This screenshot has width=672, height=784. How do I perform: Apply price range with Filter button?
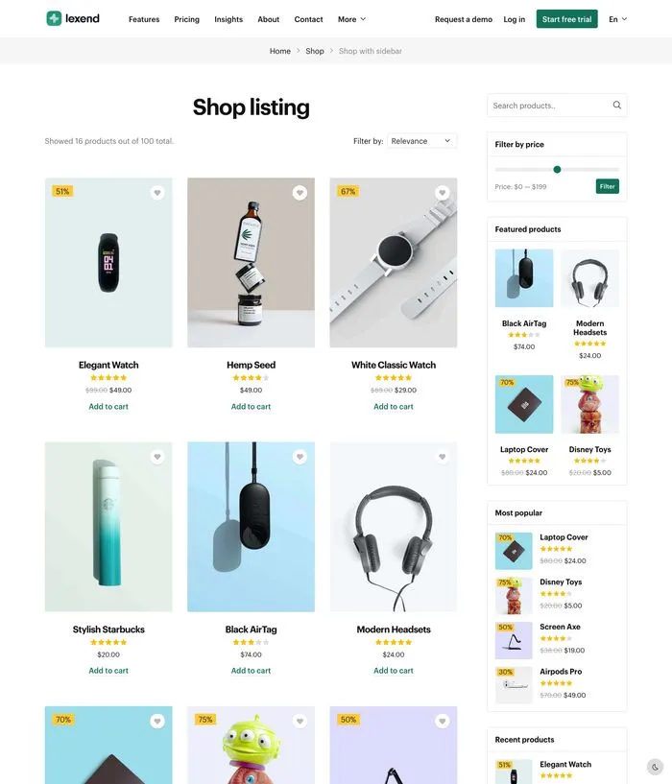point(607,186)
